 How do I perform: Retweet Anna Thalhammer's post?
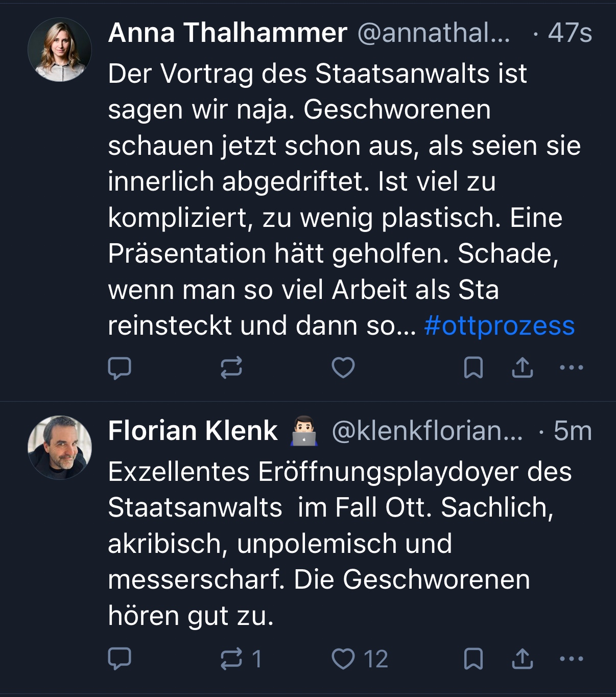point(231,368)
